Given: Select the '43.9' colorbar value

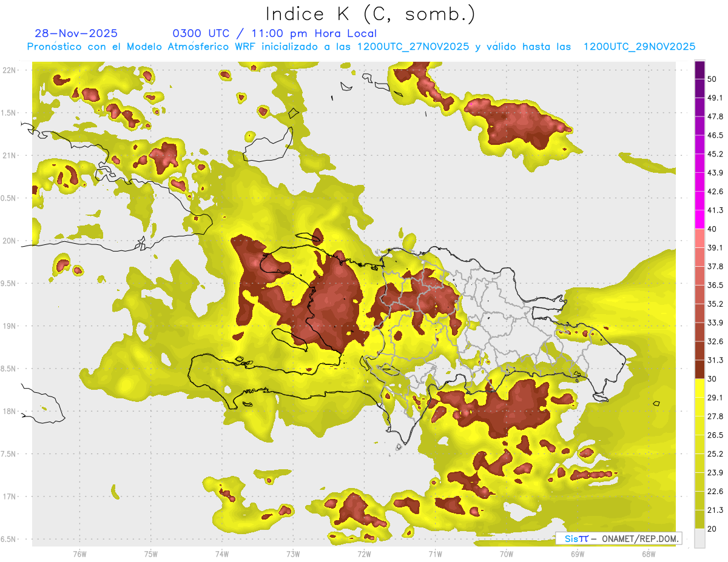Looking at the screenshot, I should 715,173.
